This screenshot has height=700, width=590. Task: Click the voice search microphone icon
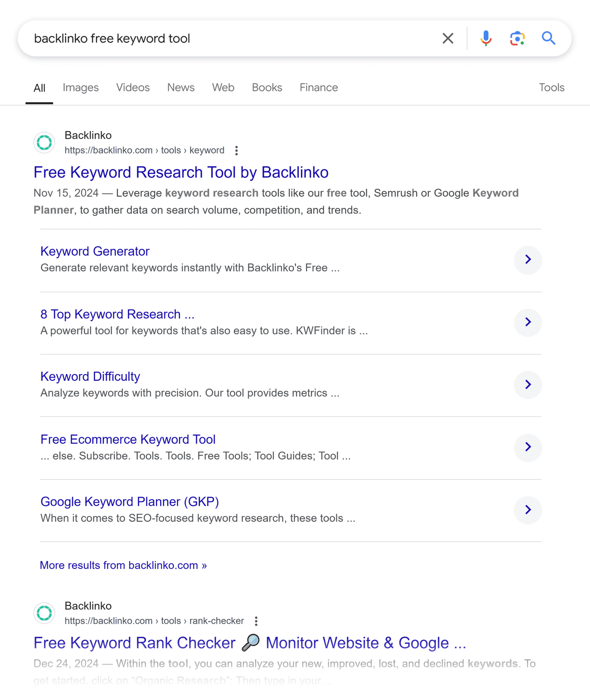tap(485, 38)
